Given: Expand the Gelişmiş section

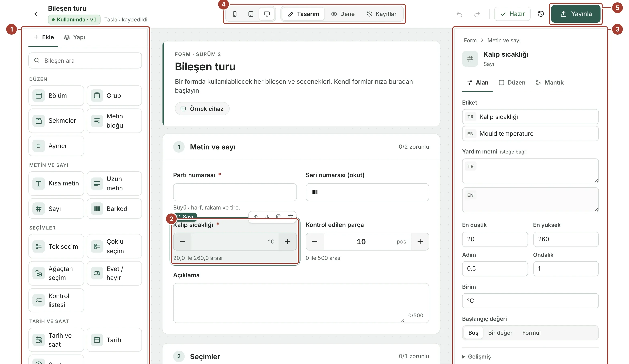Looking at the screenshot, I should tap(476, 357).
